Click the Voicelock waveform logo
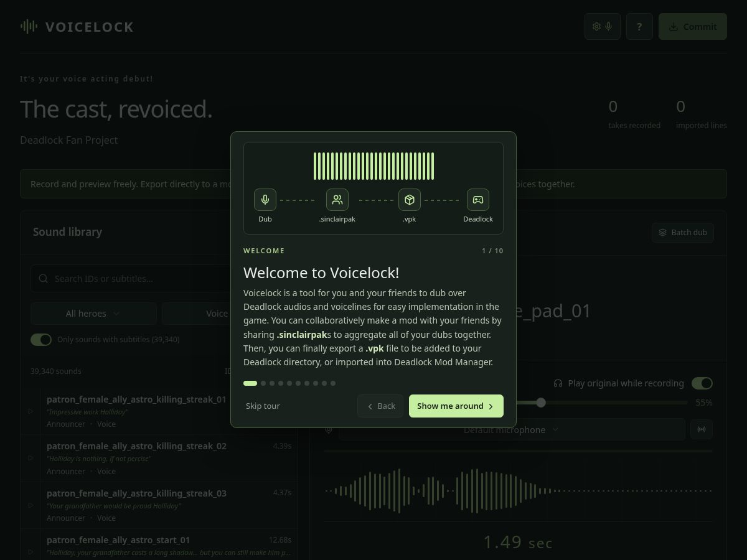747x560 pixels. point(29,26)
